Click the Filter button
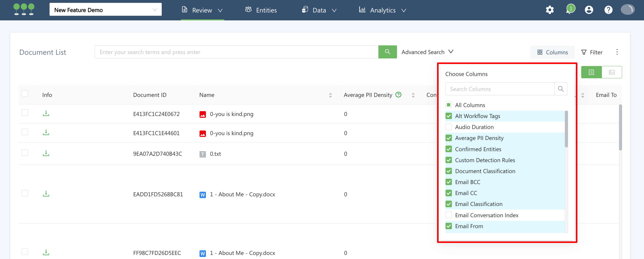Image resolution: width=644 pixels, height=259 pixels. pos(592,52)
